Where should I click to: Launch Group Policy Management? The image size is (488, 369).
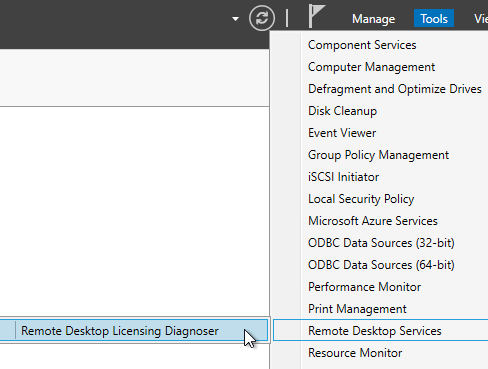378,155
